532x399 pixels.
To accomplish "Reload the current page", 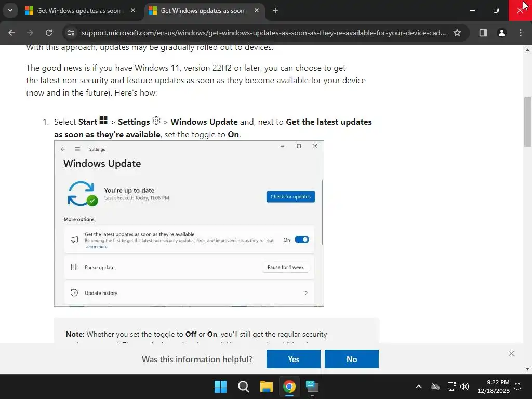I will (x=49, y=33).
